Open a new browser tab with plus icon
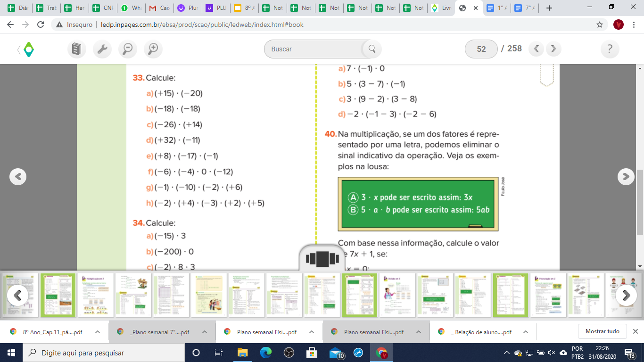Image resolution: width=644 pixels, height=362 pixels. tap(549, 8)
